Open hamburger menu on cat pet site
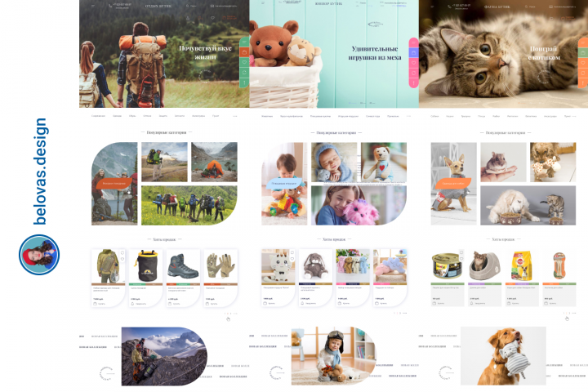 tap(432, 7)
